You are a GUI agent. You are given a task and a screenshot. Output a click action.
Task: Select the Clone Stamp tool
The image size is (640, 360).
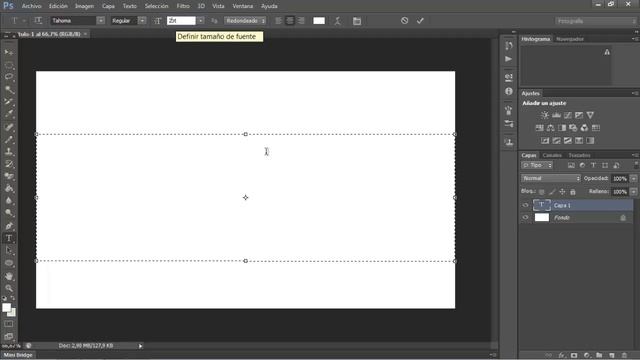[9, 151]
